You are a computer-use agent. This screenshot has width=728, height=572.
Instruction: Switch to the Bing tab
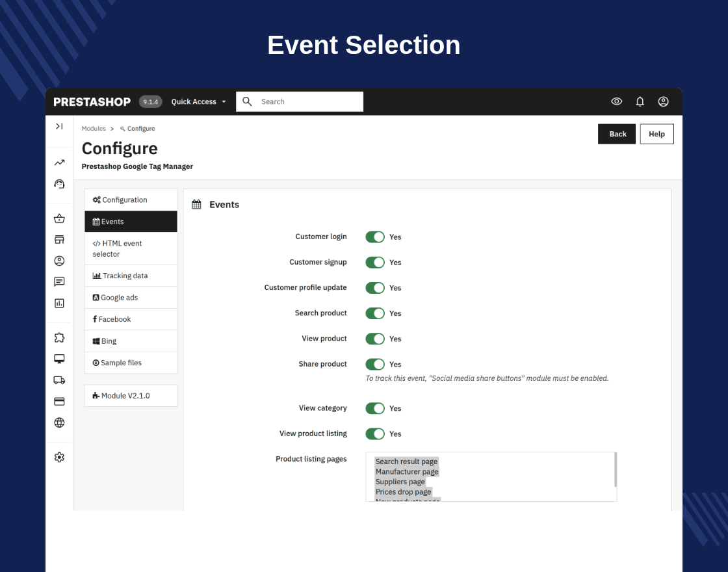click(131, 341)
